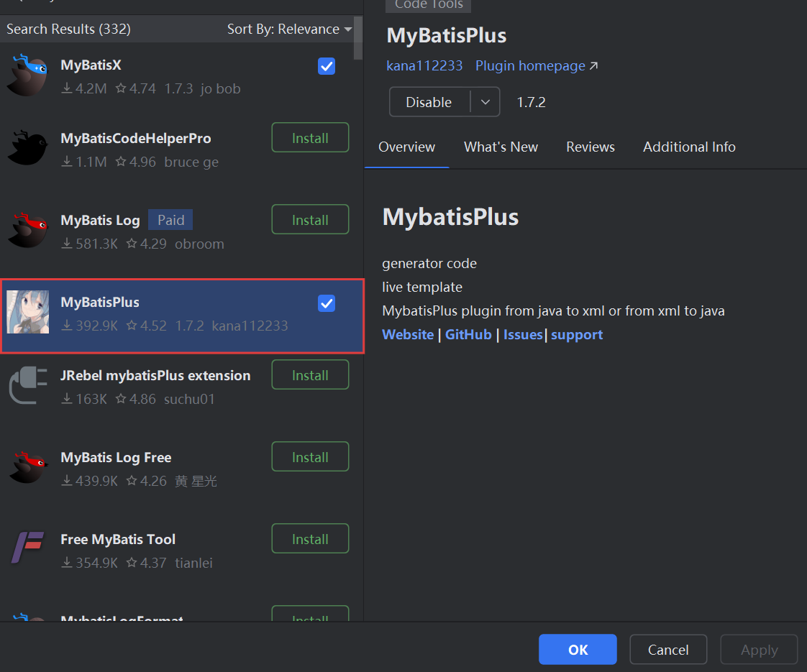Click the 392.9K downloads count
This screenshot has height=672, width=807.
tap(90, 326)
